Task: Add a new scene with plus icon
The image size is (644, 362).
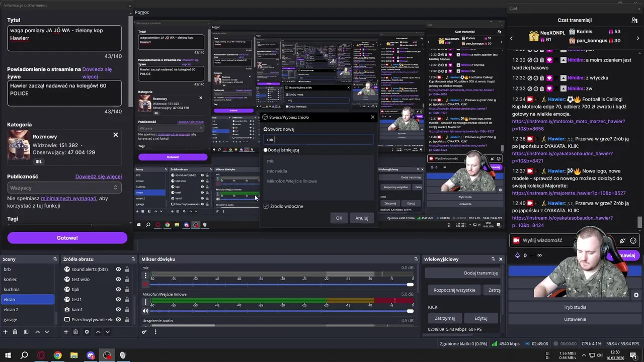Action: click(x=6, y=332)
